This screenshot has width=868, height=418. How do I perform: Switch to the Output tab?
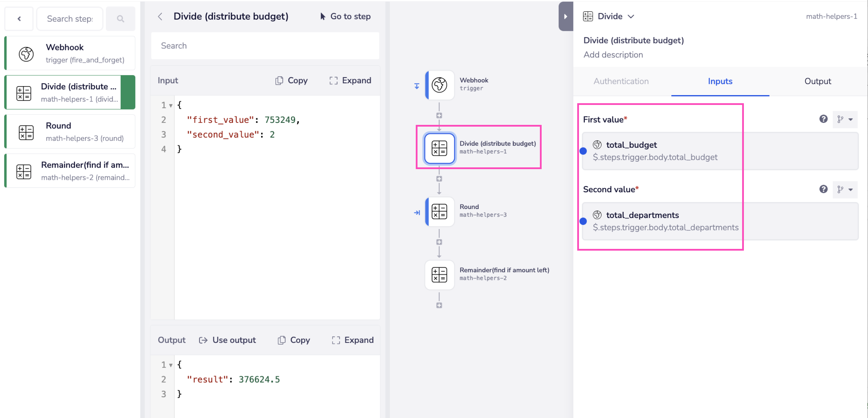[817, 81]
